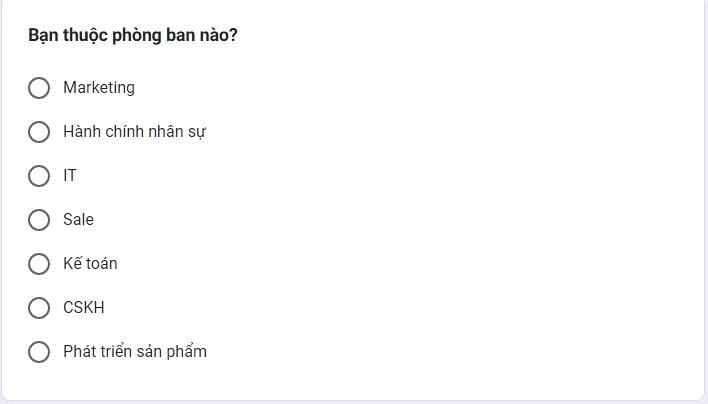This screenshot has height=404, width=708.
Task: Select the IT radio button
Action: pos(39,176)
